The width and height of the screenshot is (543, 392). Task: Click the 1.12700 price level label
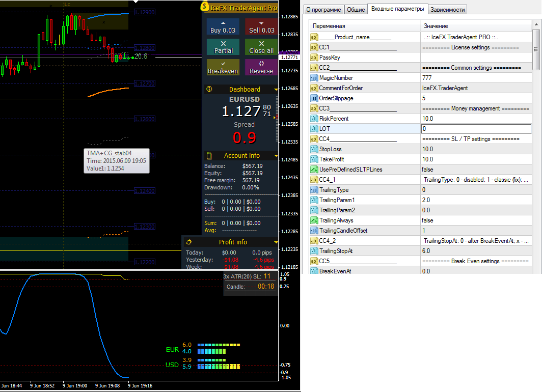(x=145, y=83)
